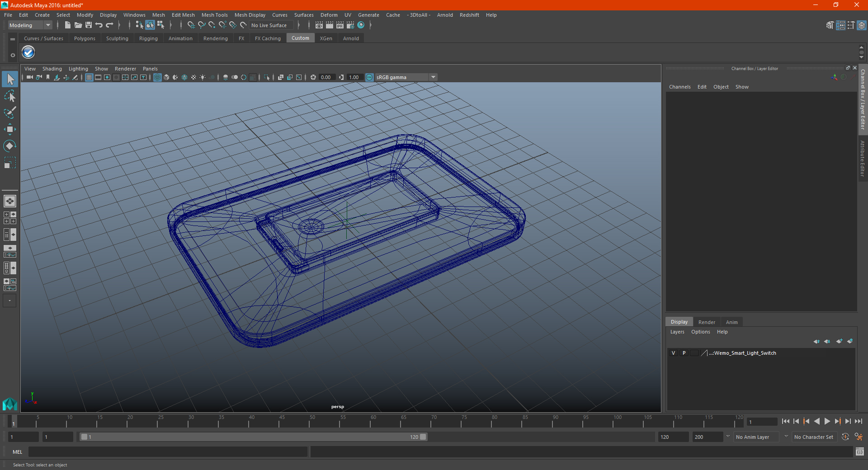Screen dimensions: 868x470
Task: Move selected layer down icon
Action: click(x=827, y=341)
